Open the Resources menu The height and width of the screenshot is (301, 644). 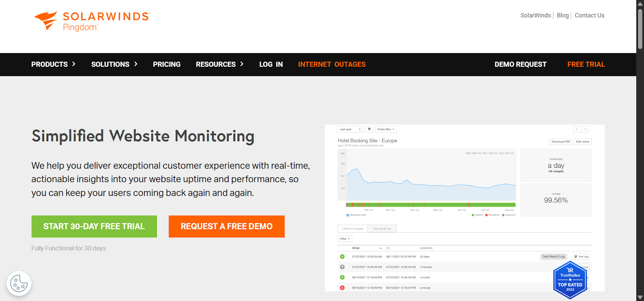point(216,64)
